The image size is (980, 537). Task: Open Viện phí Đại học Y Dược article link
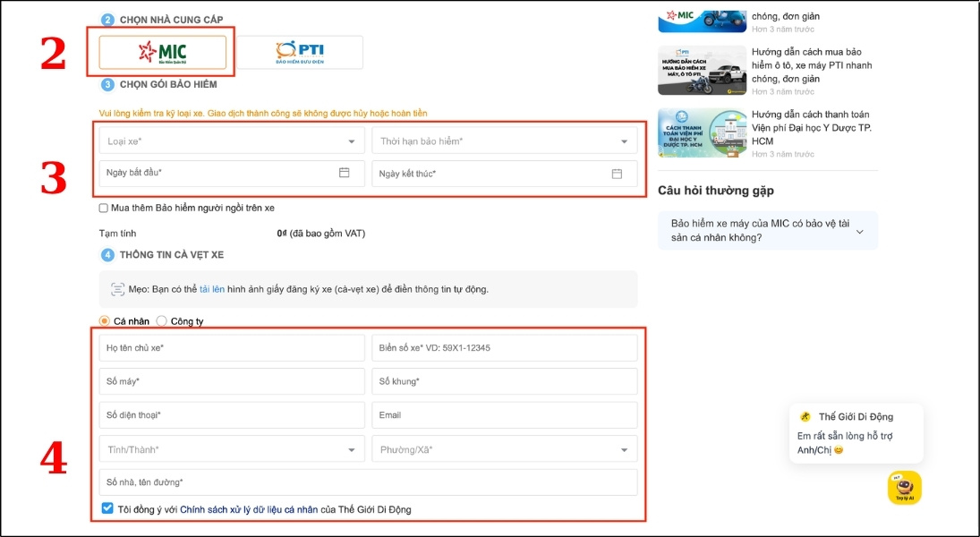[812, 127]
